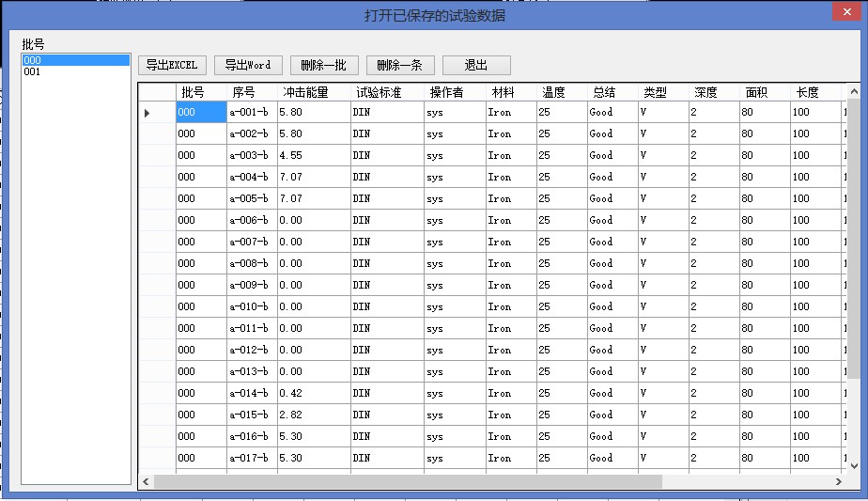Click the 导出Word export button
Viewport: 868px width, 501px height.
[x=248, y=66]
